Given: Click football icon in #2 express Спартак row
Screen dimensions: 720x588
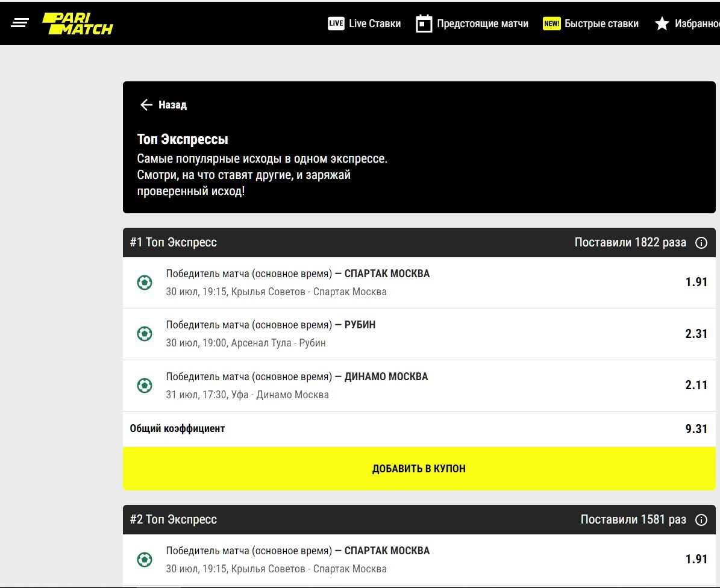Looking at the screenshot, I should point(145,560).
